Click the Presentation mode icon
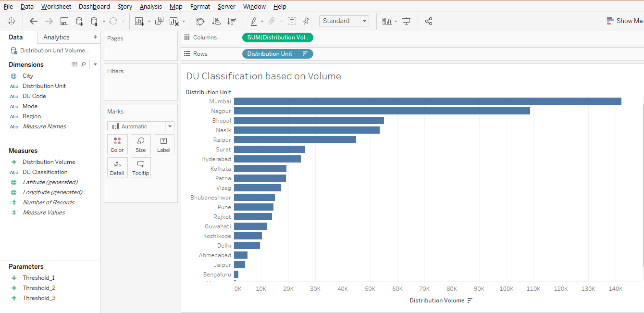 (407, 21)
